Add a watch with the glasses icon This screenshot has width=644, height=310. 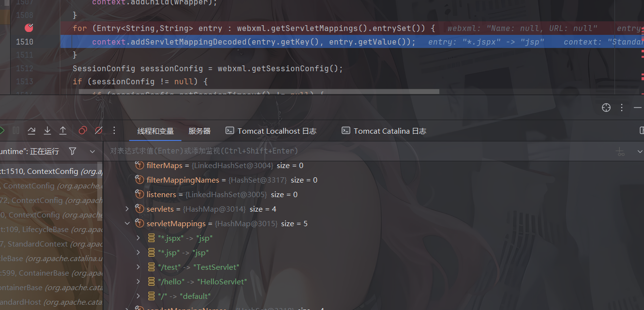coord(620,152)
